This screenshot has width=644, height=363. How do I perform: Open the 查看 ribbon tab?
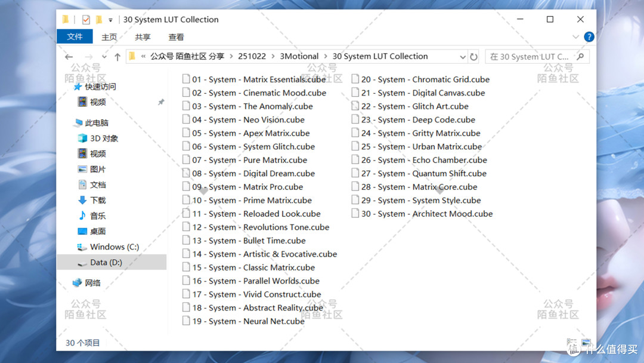pyautogui.click(x=176, y=37)
